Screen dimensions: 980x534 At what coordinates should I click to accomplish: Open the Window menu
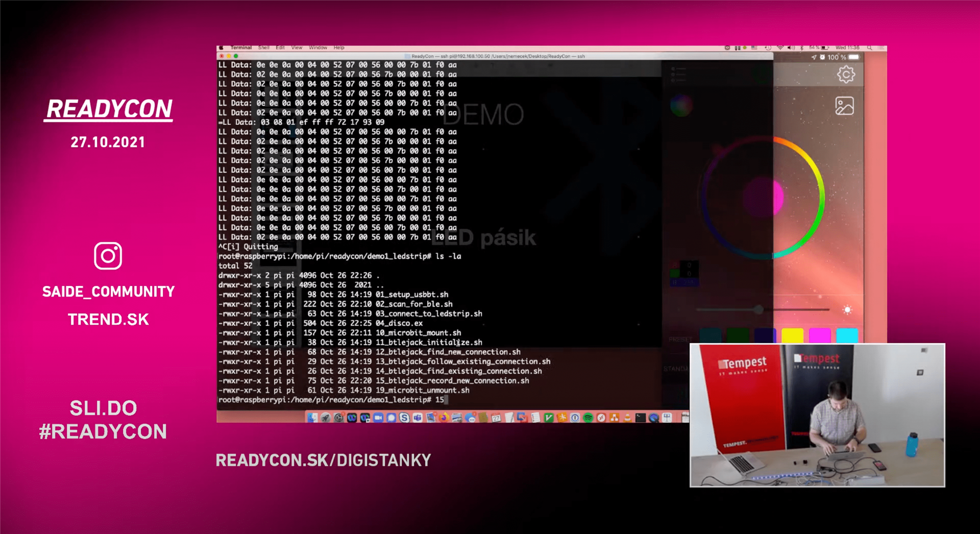318,47
